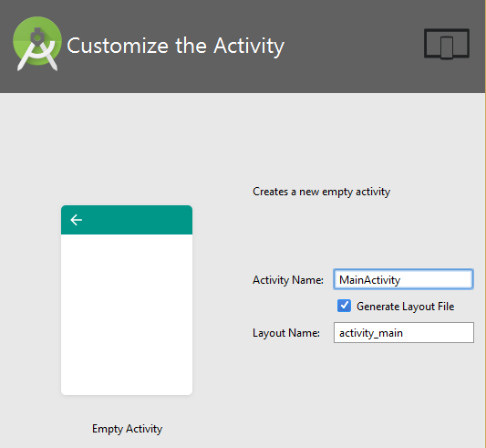Click the back arrow in the activity preview
486x448 pixels.
point(76,220)
